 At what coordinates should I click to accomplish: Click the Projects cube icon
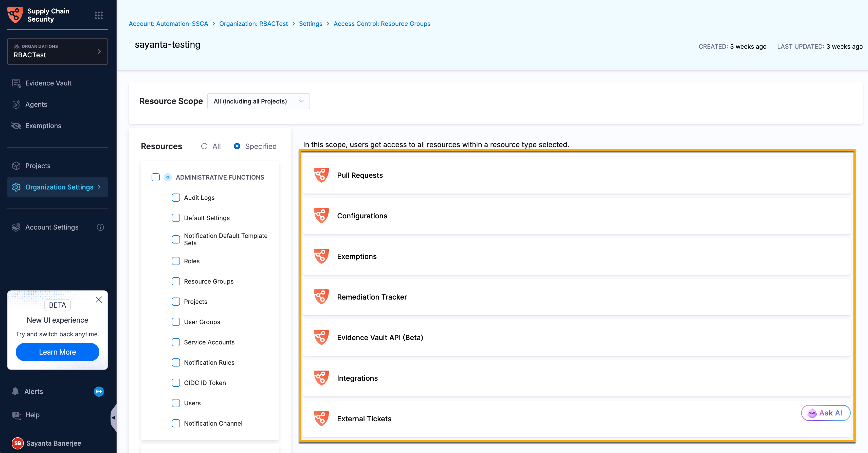[x=16, y=166]
